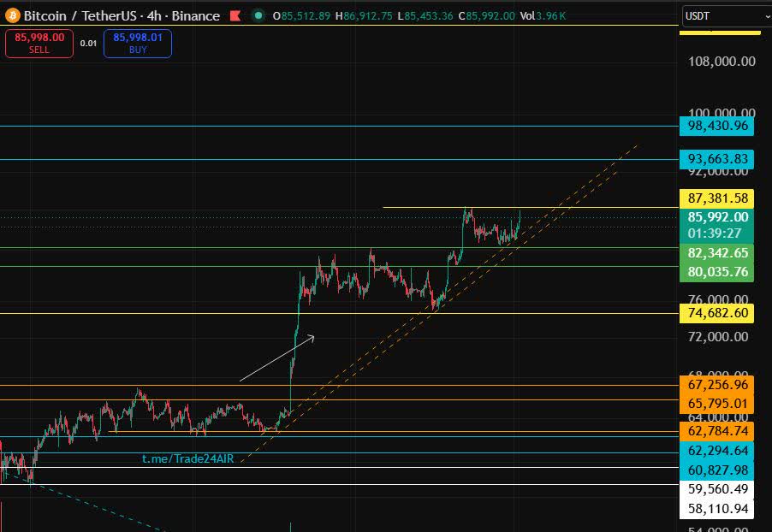Select the yellow 74,682.60 price label
The image size is (772, 532).
tap(716, 313)
